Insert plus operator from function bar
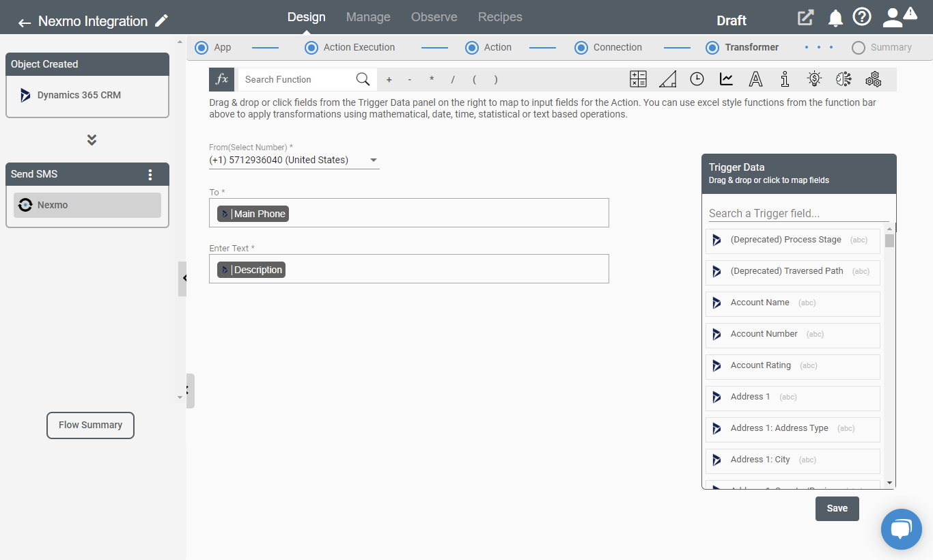 pos(389,80)
